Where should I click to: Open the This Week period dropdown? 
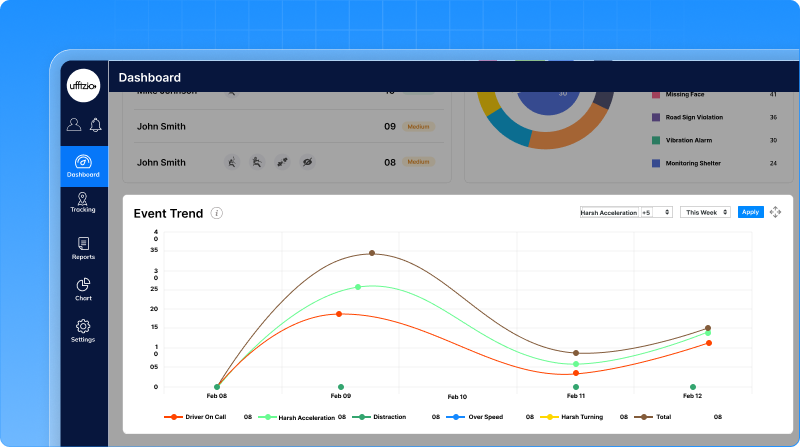(x=706, y=212)
